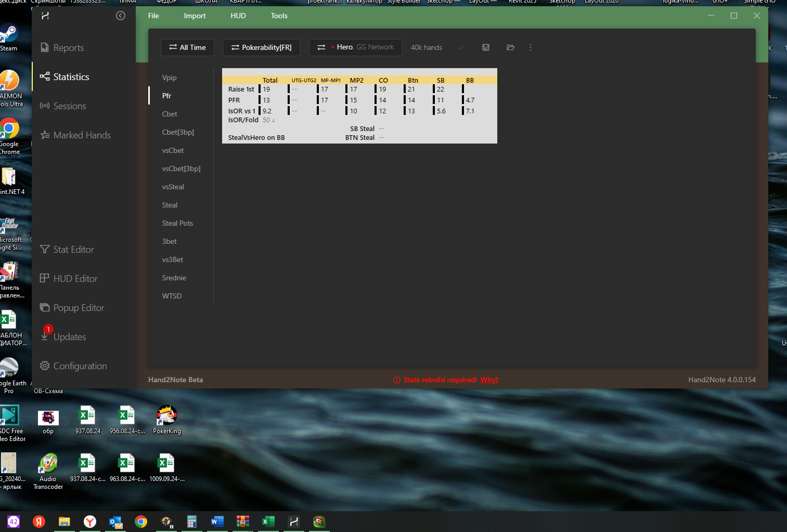This screenshot has height=532, width=787.
Task: Select the Vpip stat tab
Action: point(170,77)
